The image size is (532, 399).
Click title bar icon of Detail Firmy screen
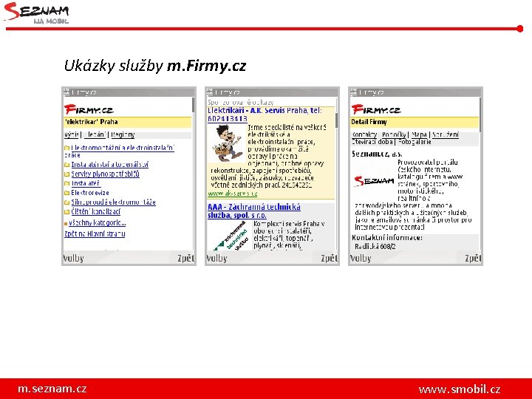[x=353, y=92]
